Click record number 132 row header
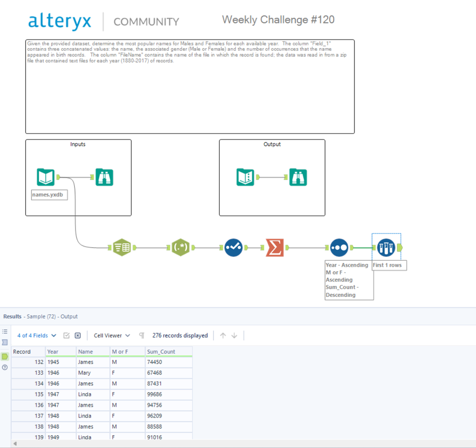Screen dimensions: 476x448 click(28, 362)
